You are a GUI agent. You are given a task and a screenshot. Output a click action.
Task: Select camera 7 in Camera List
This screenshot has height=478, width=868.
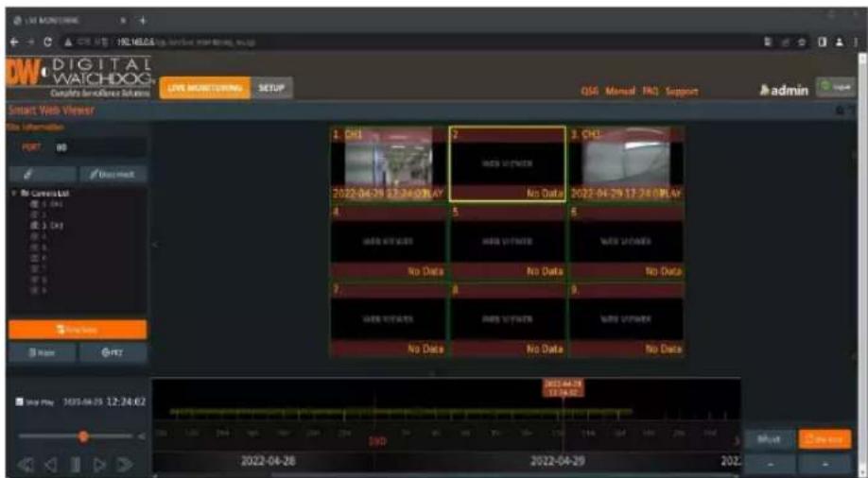tap(38, 268)
